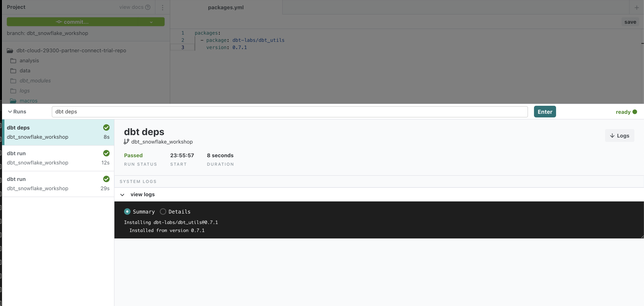Click the Logs download button
The image size is (644, 306).
[619, 136]
